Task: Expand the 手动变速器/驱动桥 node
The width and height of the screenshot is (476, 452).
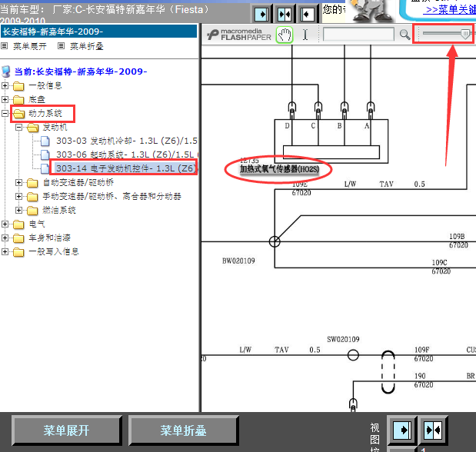Action: click(x=18, y=196)
